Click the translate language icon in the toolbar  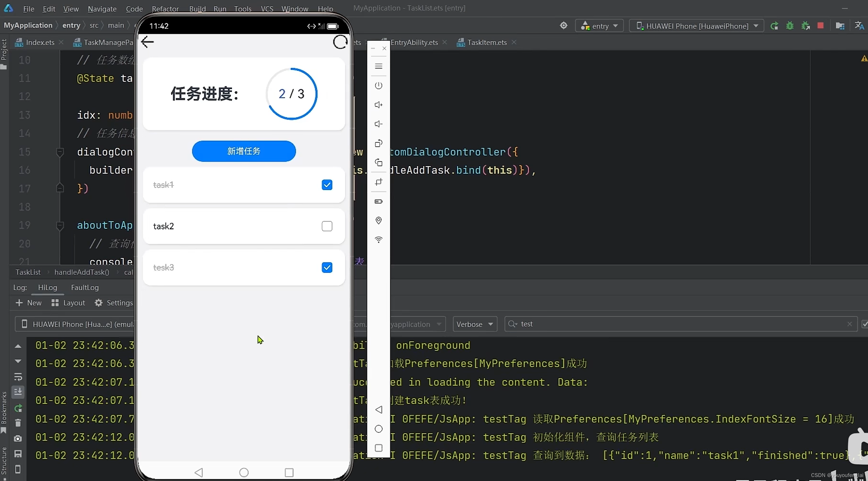[x=859, y=26]
